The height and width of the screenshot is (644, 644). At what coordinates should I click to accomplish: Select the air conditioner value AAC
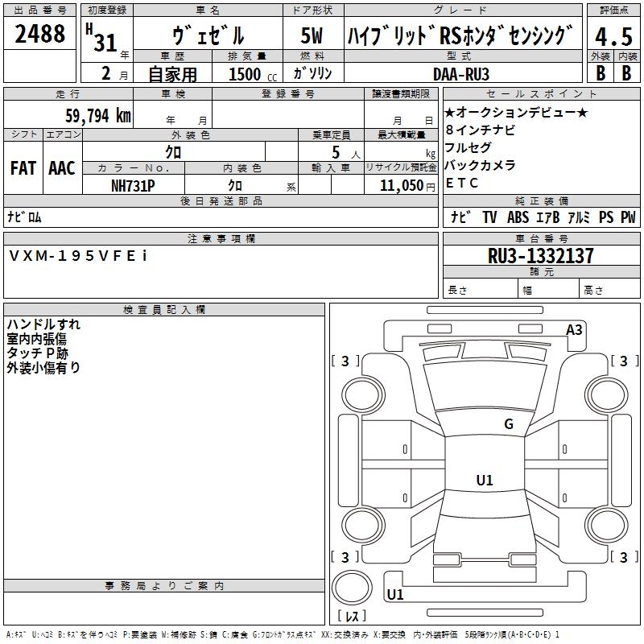point(62,168)
